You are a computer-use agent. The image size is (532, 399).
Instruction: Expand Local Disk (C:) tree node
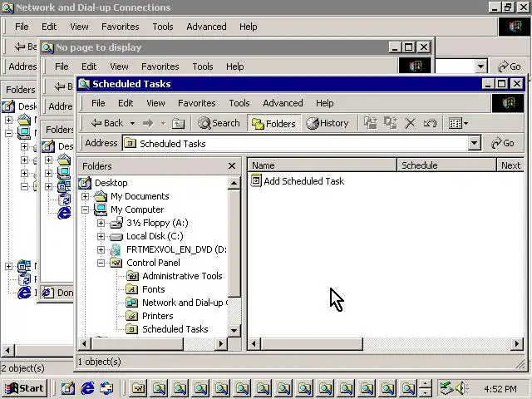point(101,236)
